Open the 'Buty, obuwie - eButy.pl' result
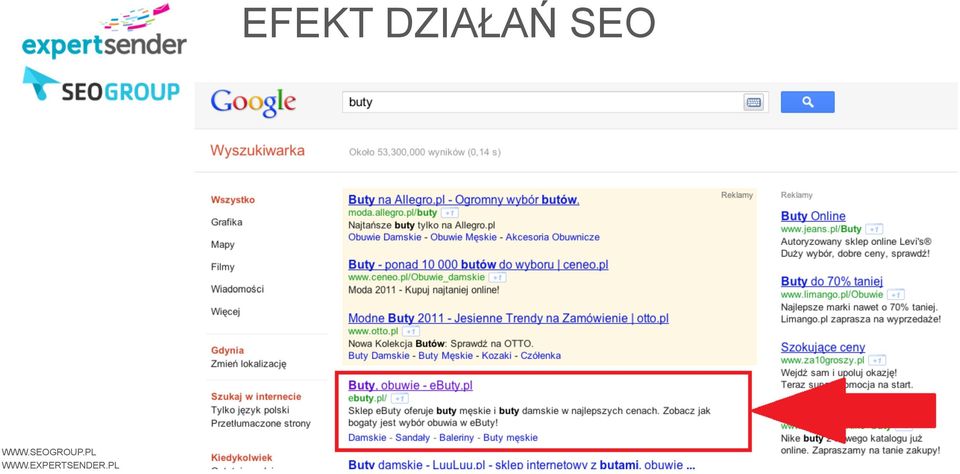960x474 pixels. tap(410, 386)
